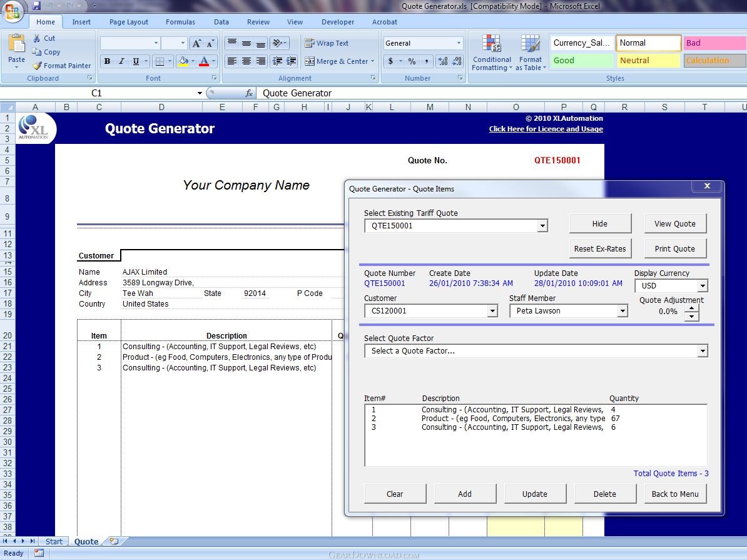Save with Quick Access floppy icon

(x=37, y=6)
